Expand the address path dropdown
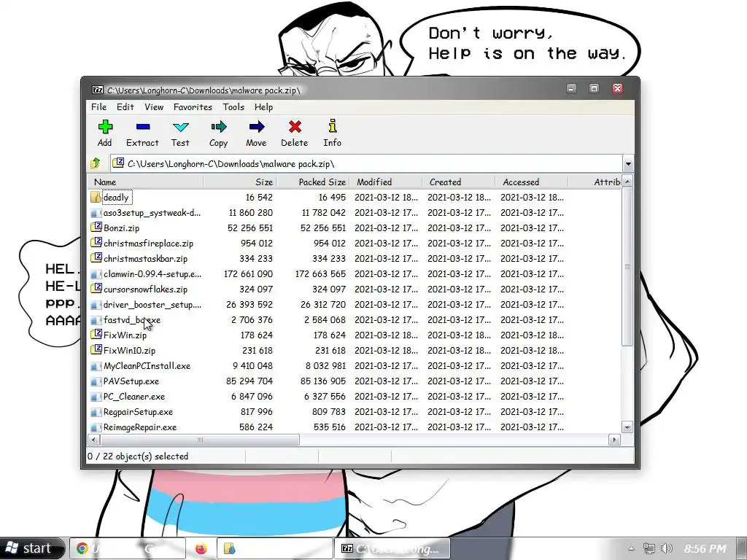Viewport: 747px width, 560px height. 628,164
